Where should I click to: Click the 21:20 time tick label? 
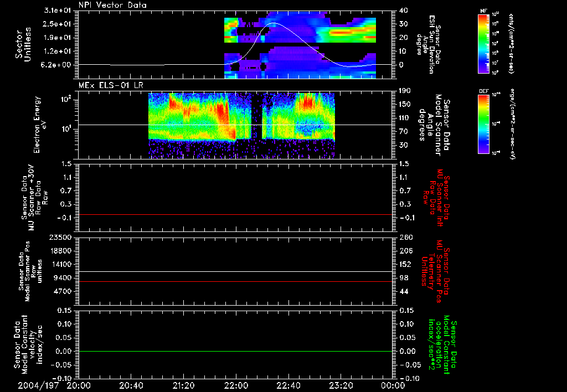click(x=183, y=386)
